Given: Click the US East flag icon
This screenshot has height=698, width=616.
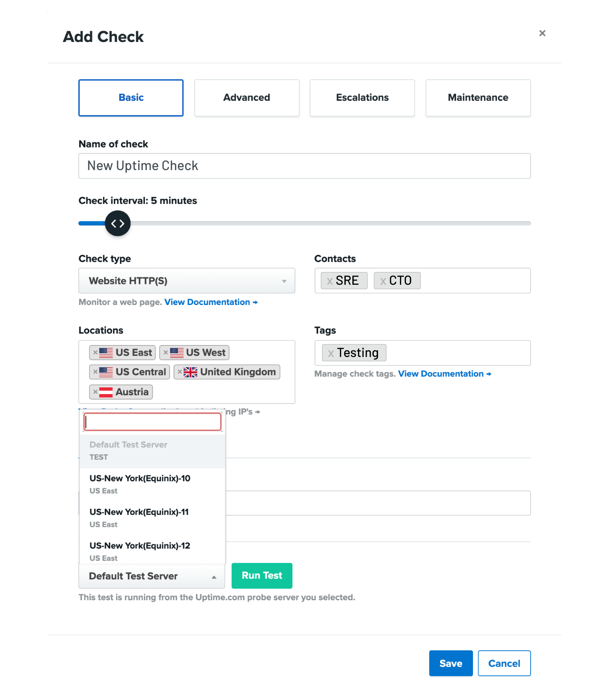Looking at the screenshot, I should click(x=106, y=353).
